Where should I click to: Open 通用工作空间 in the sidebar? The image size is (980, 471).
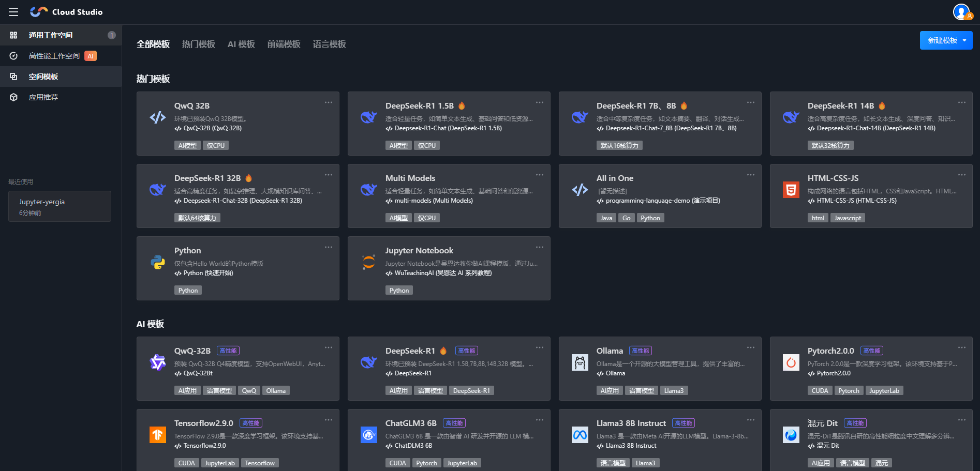point(61,35)
